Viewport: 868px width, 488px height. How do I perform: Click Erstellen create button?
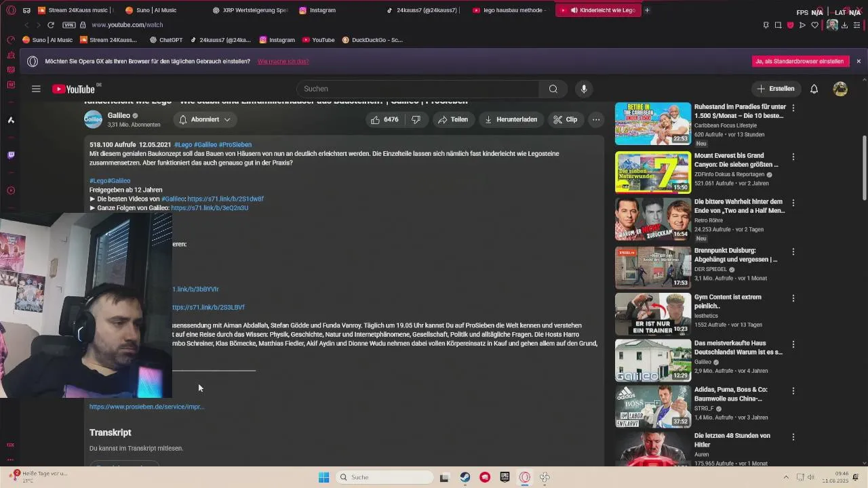coord(775,89)
